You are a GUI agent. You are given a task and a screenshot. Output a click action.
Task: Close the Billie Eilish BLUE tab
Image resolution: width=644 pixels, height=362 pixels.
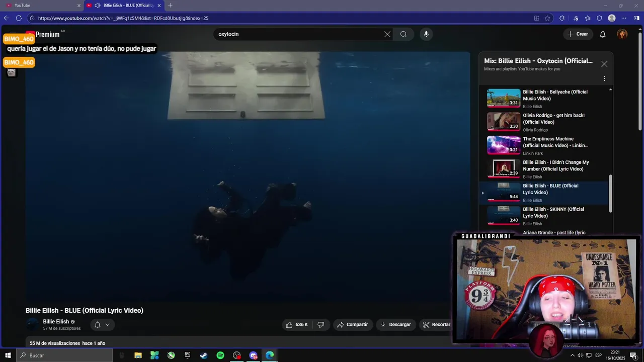[159, 6]
